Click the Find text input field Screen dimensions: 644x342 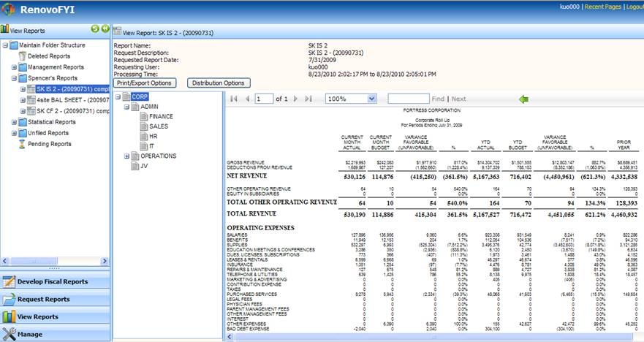[x=408, y=99]
